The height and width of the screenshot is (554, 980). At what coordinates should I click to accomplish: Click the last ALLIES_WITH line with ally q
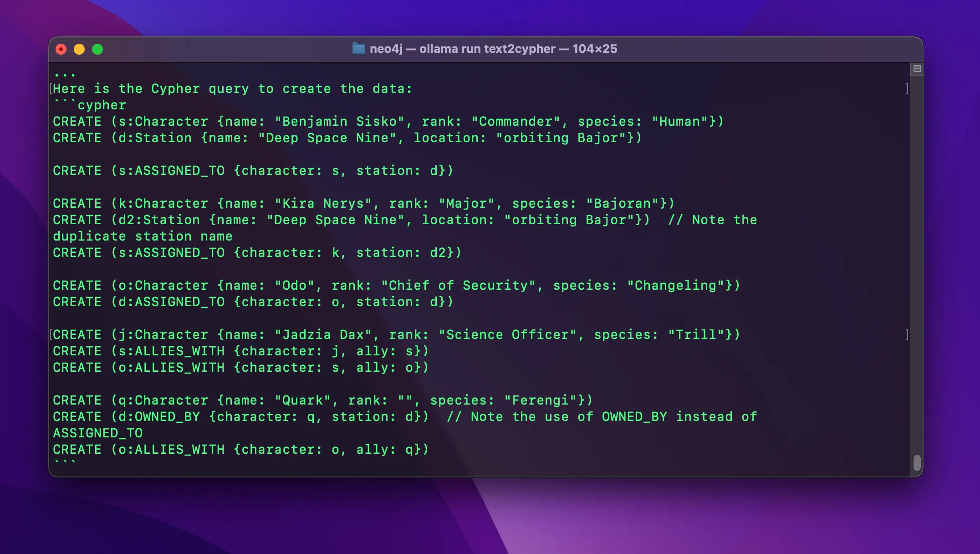click(240, 450)
